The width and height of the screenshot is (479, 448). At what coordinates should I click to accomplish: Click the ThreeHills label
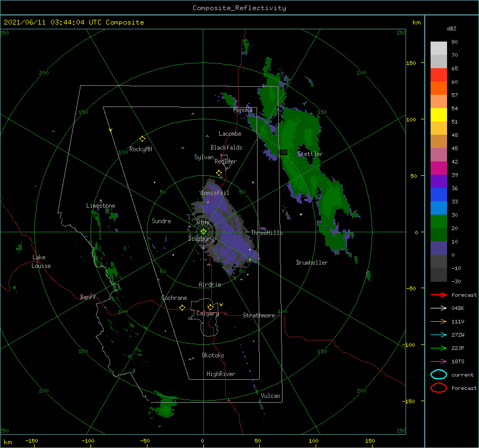click(x=267, y=233)
